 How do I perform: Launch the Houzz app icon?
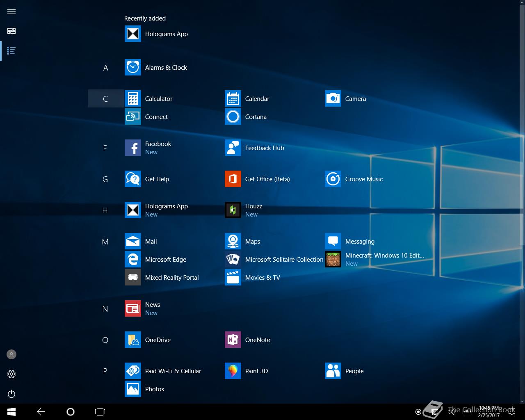(233, 210)
